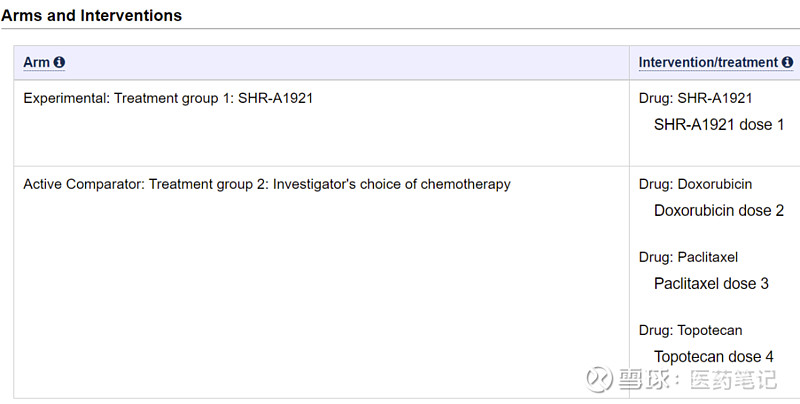Click the info icon next to Arm
The image size is (800, 404).
59,63
